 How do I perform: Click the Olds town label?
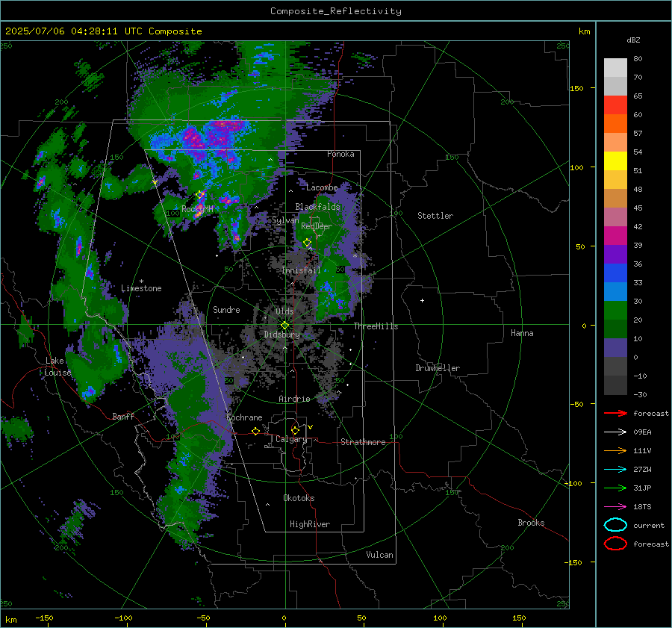[x=284, y=311]
